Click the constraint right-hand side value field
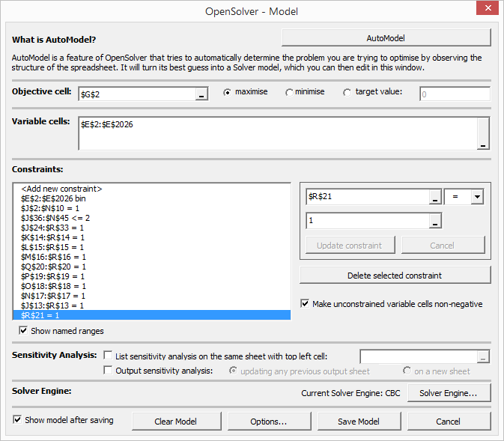The image size is (504, 441). point(368,220)
